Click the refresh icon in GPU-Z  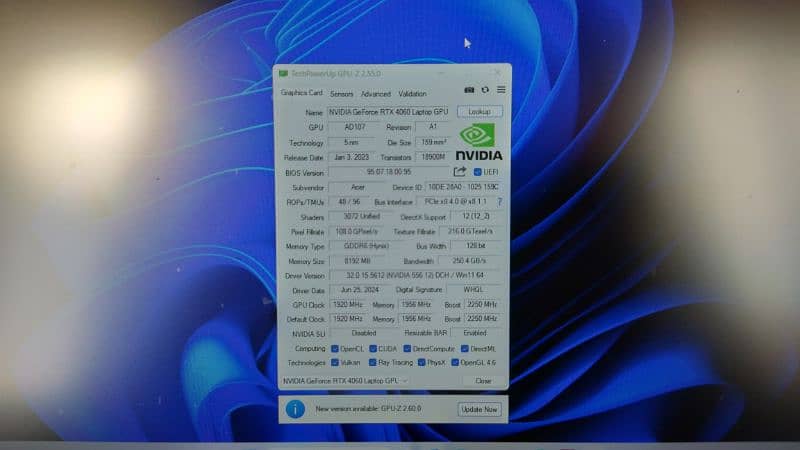pyautogui.click(x=485, y=90)
